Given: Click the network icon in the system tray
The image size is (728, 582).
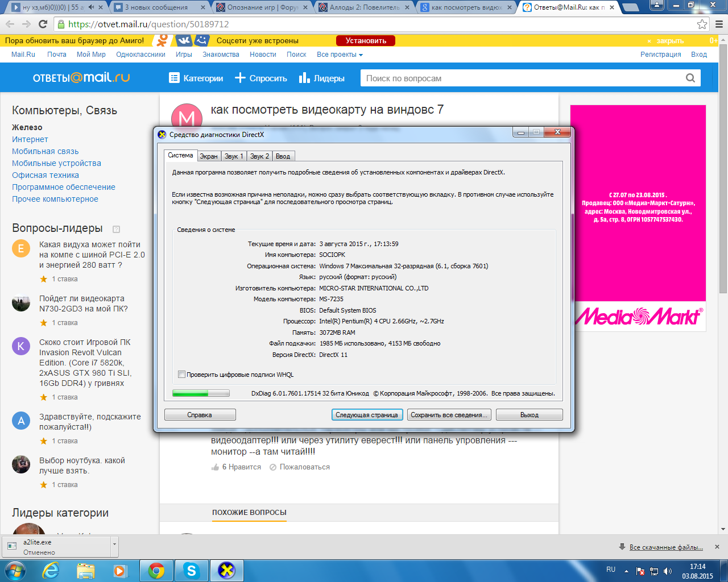Looking at the screenshot, I should coord(654,571).
